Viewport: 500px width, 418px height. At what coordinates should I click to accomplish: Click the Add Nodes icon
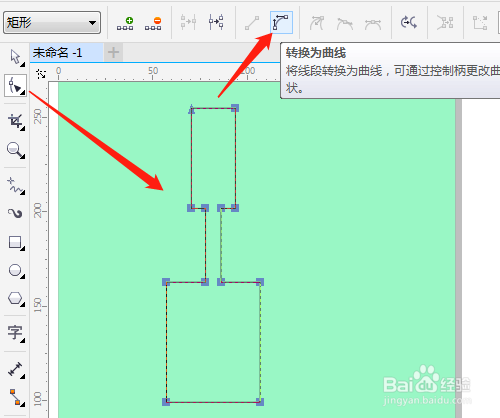pos(125,23)
